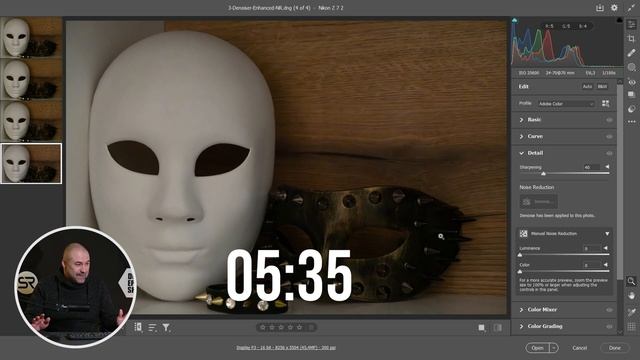Toggle Color Grading panel visibility eye
This screenshot has height=360, width=640.
(609, 327)
